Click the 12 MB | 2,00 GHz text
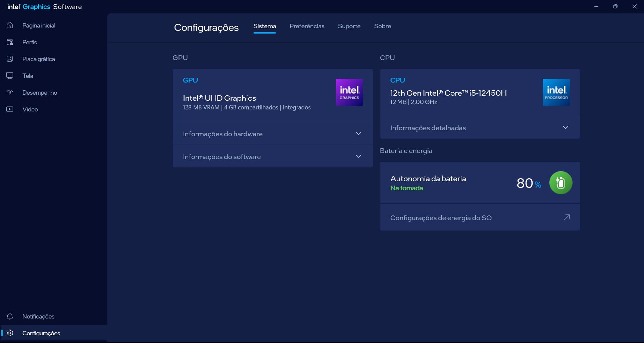This screenshot has width=644, height=343. coord(413,102)
